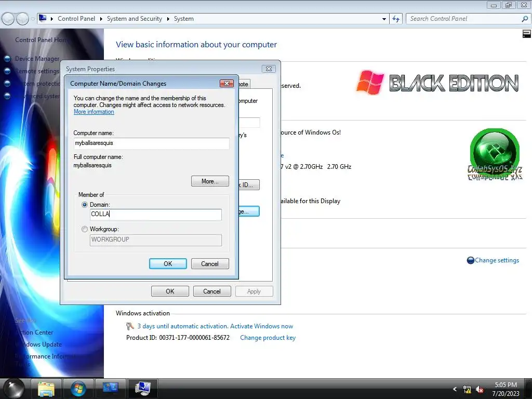Click the Product ID text
Viewport: 532px width, 399px height.
178,338
